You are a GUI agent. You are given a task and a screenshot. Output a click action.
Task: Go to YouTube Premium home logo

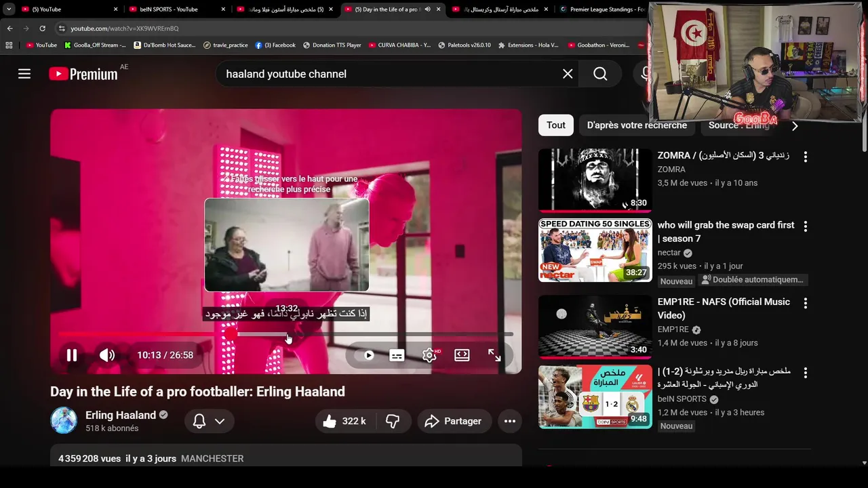pos(83,74)
